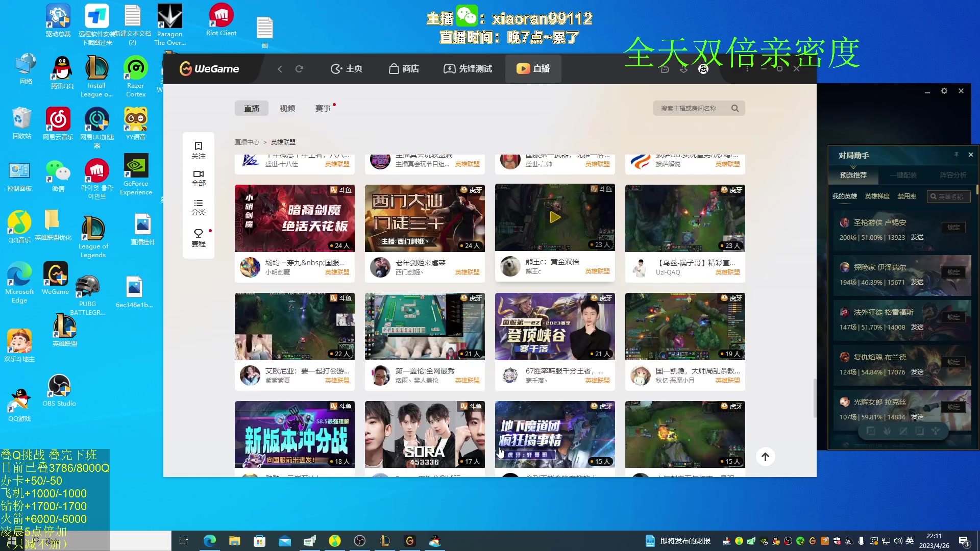This screenshot has height=551, width=980.
Task: Open the Task View button on taskbar
Action: (184, 541)
